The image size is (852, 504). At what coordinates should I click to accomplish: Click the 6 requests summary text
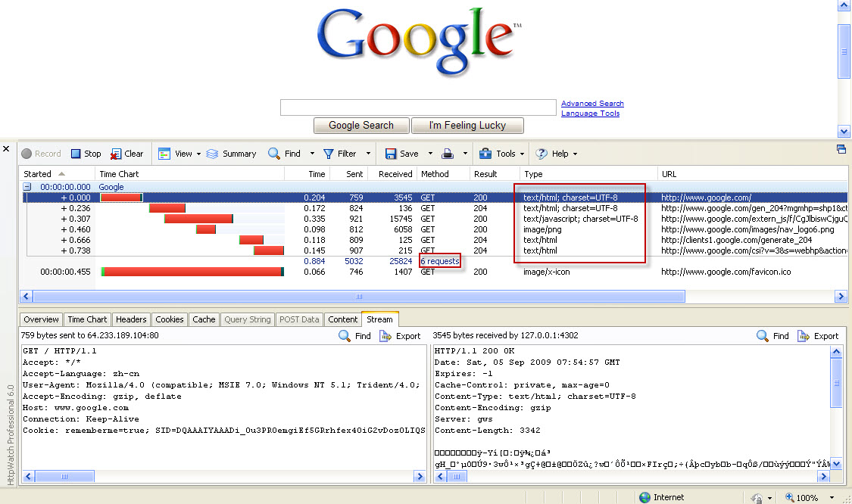click(439, 261)
